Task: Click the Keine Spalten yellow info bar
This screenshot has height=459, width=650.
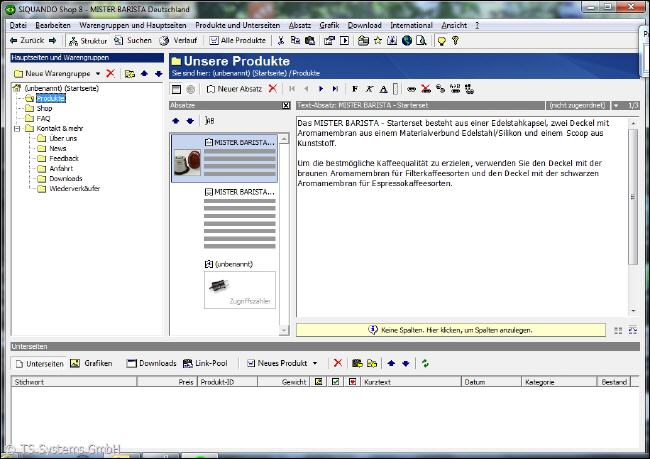Action: point(451,330)
